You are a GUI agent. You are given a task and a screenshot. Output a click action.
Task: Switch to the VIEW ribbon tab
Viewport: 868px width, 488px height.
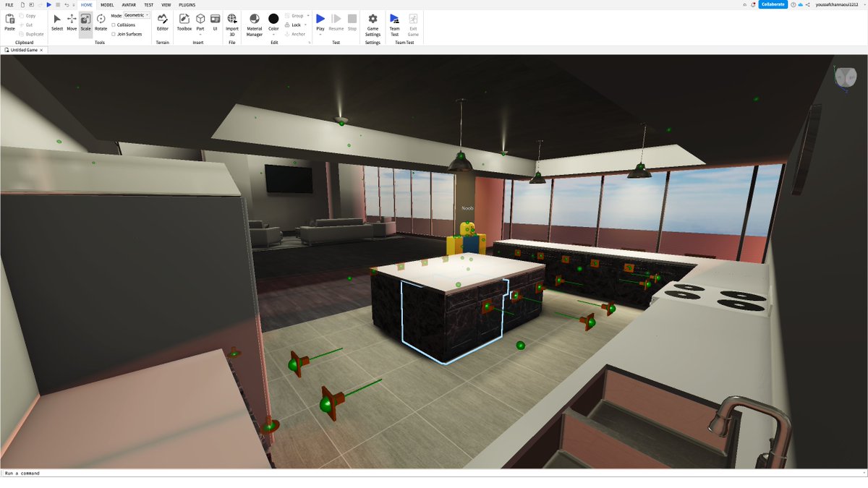click(166, 4)
